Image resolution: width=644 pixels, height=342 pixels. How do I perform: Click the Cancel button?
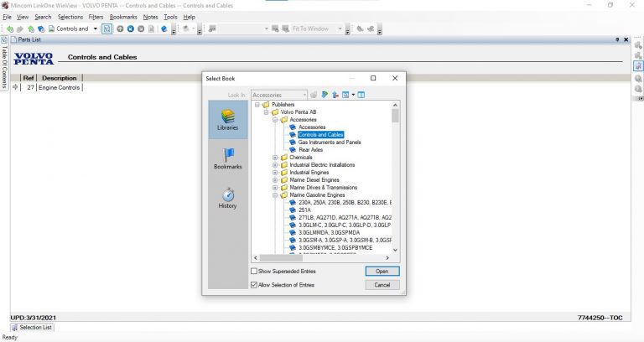pyautogui.click(x=382, y=285)
